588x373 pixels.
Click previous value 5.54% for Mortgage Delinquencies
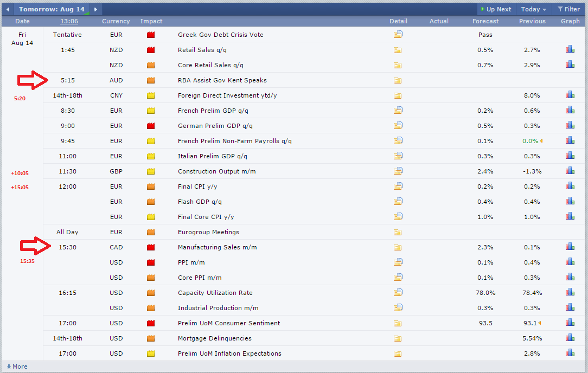532,338
